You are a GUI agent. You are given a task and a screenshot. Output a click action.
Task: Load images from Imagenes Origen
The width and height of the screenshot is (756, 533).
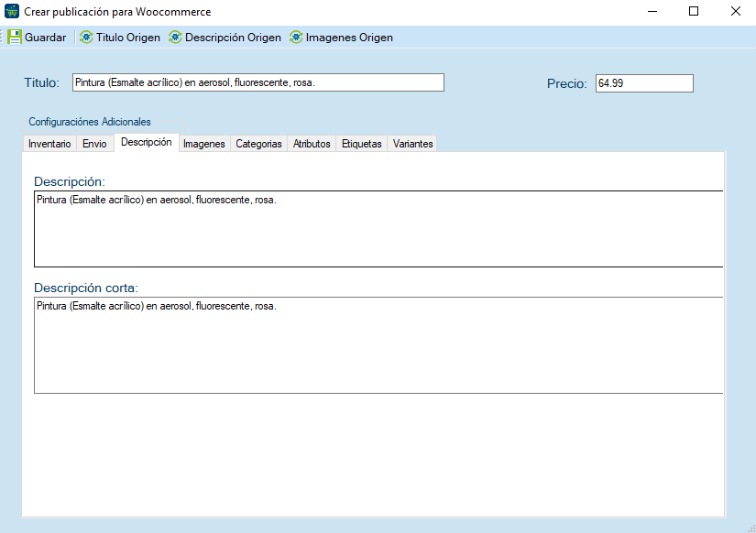click(x=342, y=38)
